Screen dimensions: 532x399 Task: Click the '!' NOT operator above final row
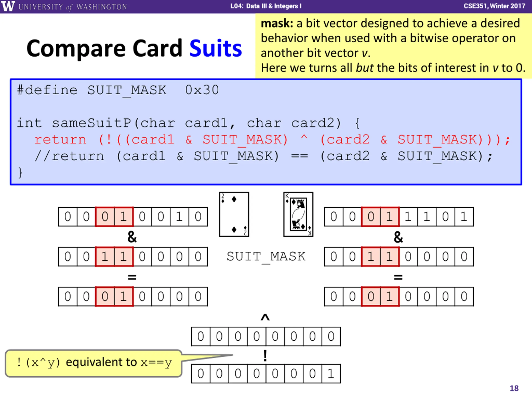(265, 356)
